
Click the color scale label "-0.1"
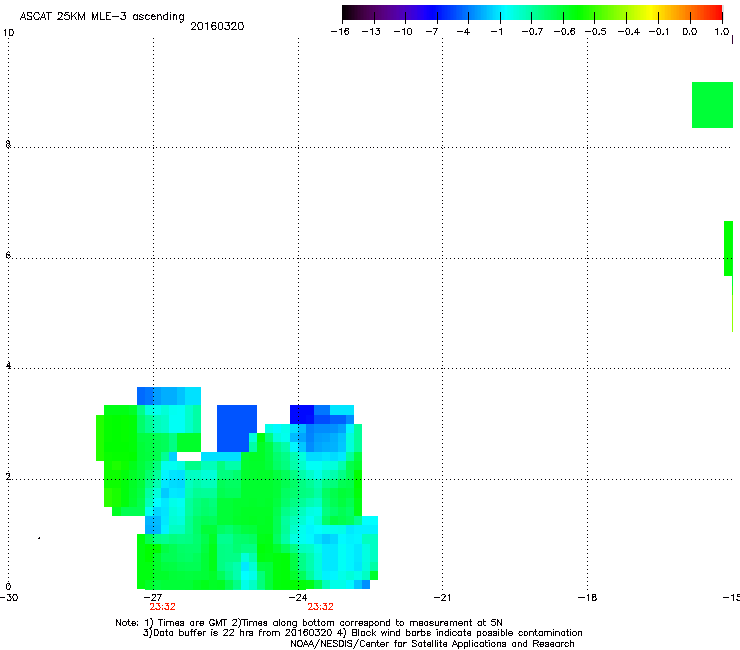659,32
